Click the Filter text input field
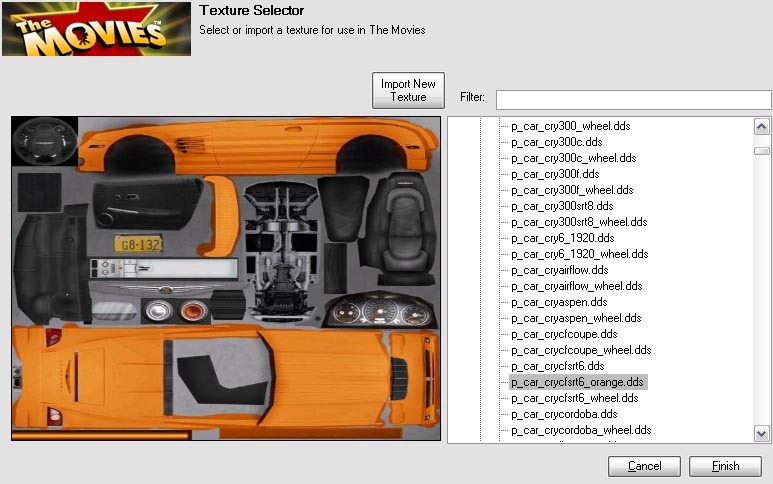 pos(633,99)
